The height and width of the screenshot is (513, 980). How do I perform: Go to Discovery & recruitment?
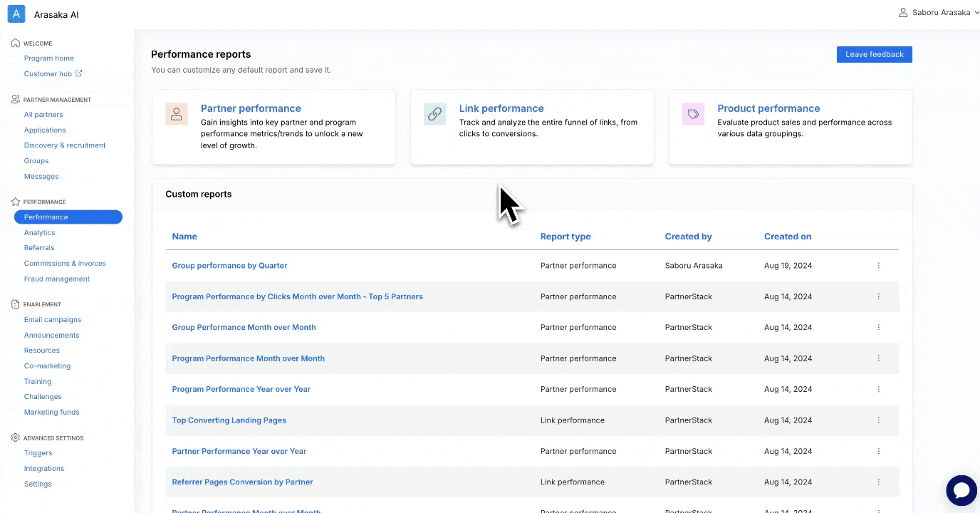[x=65, y=145]
